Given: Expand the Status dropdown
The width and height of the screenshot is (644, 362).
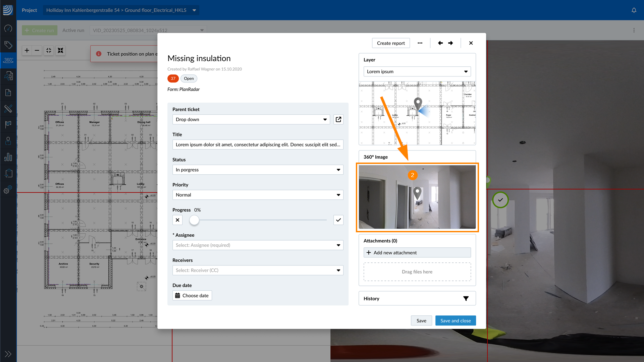Looking at the screenshot, I should pos(258,170).
